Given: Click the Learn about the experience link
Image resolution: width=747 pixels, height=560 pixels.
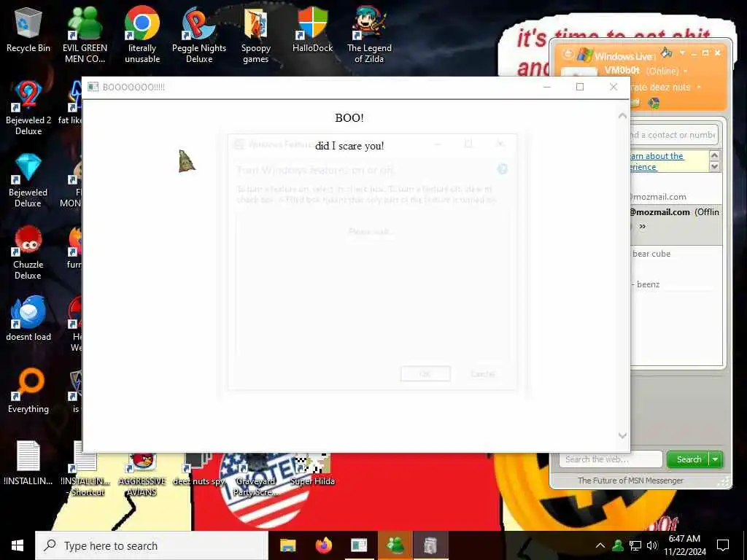Looking at the screenshot, I should click(x=657, y=161).
